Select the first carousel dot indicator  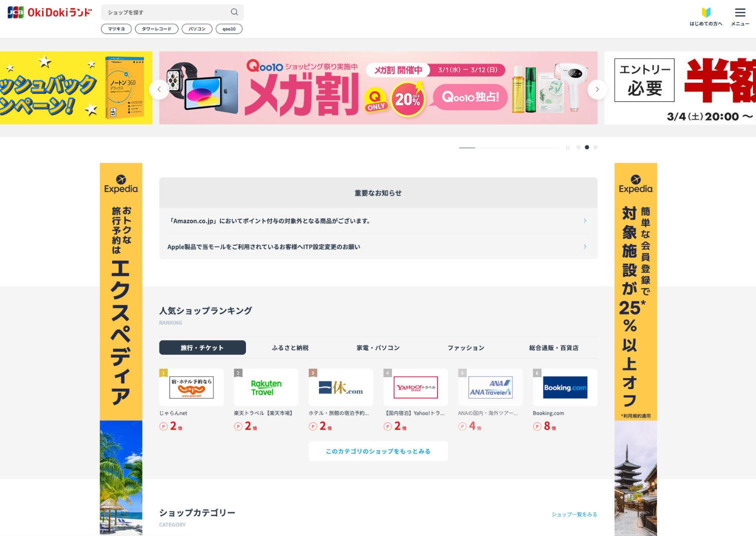(578, 147)
